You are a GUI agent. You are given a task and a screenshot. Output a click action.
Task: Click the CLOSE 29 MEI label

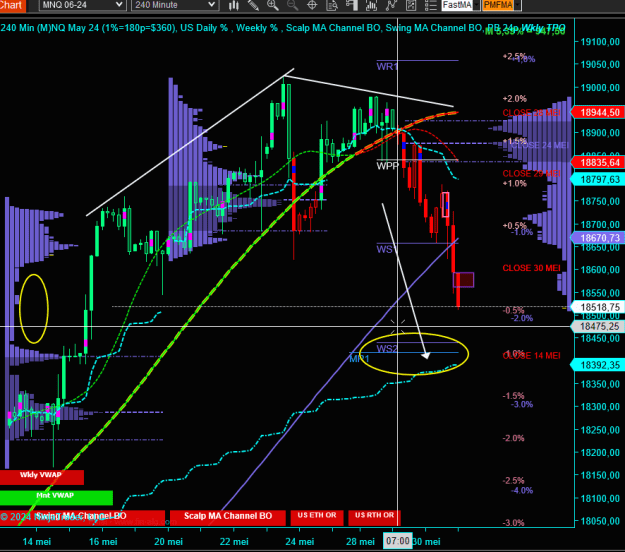531,173
